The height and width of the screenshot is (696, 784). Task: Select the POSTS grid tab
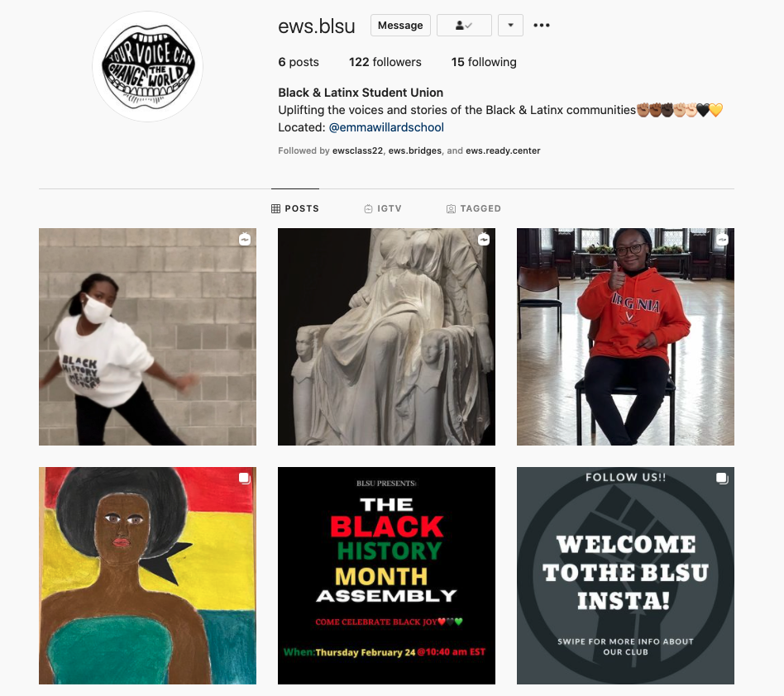[295, 208]
